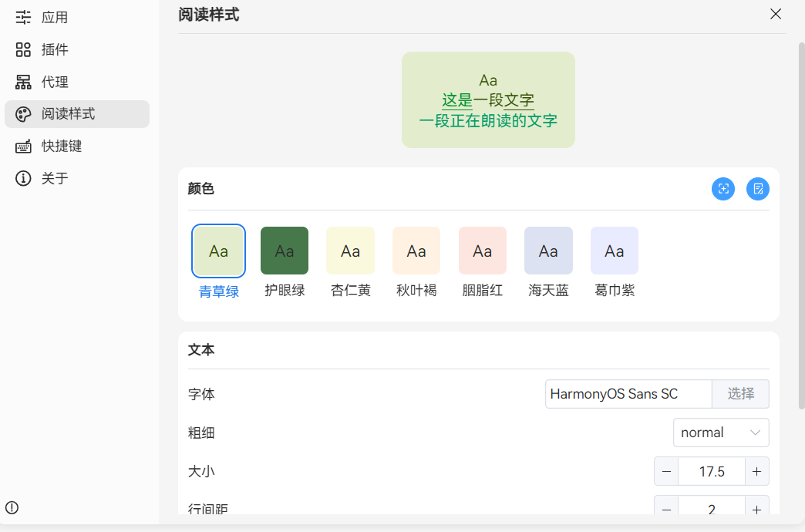Decrease the 大小 font size value
805x532 pixels.
[666, 471]
